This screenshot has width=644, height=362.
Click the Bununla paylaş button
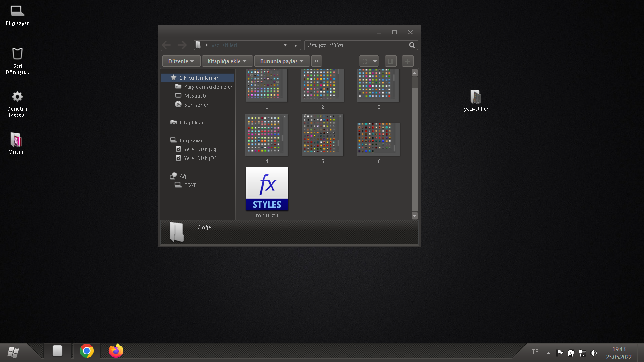[282, 61]
